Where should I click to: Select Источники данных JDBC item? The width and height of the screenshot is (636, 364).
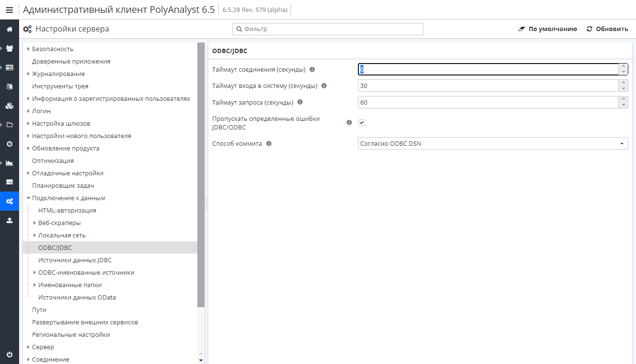tap(75, 260)
